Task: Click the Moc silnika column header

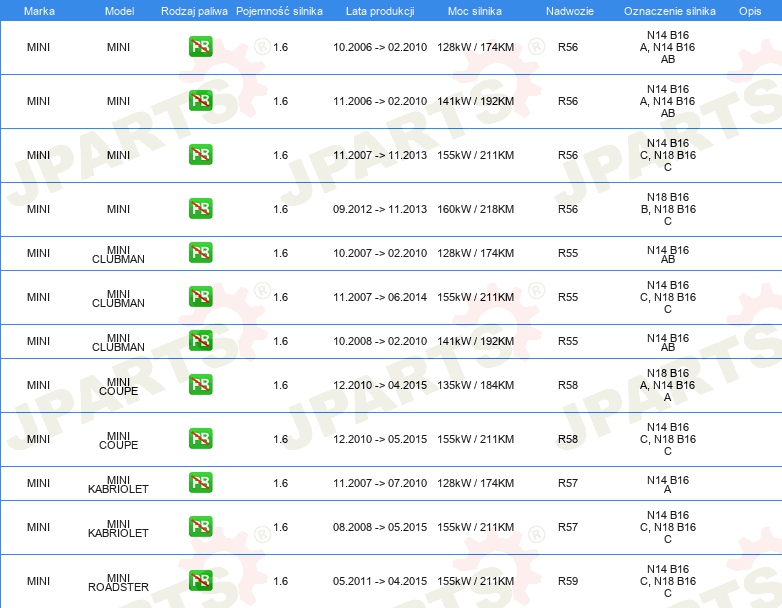Action: [x=475, y=11]
